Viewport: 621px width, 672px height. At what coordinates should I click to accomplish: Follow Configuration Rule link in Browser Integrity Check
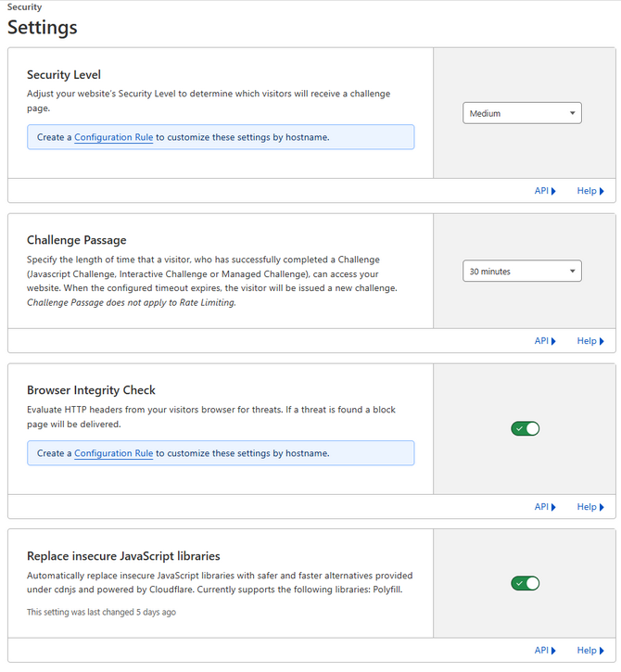tap(114, 453)
